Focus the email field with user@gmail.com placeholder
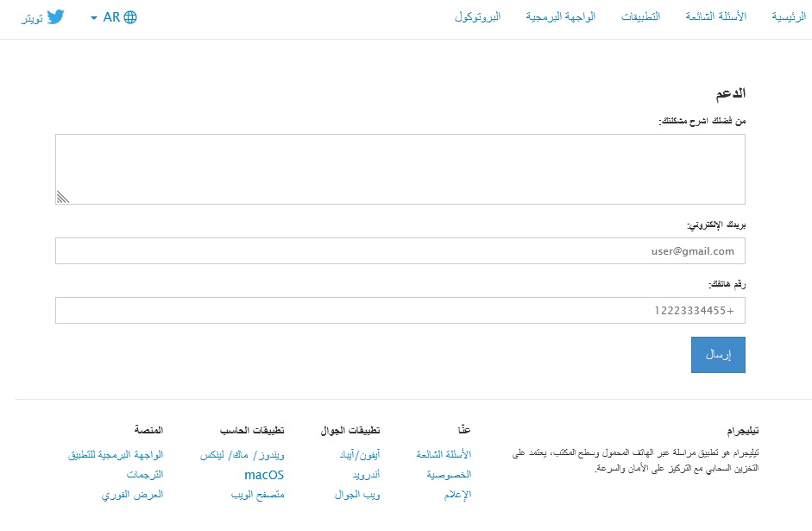Image resolution: width=812 pixels, height=531 pixels. tap(400, 250)
